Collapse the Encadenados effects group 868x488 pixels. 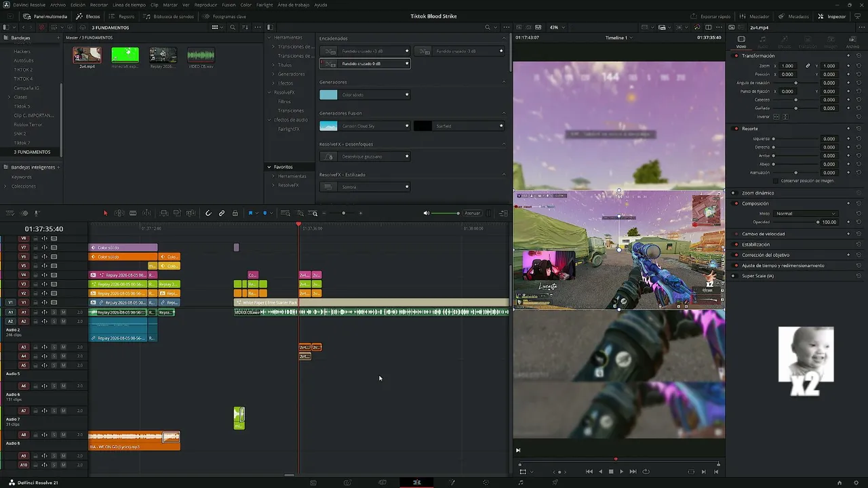(504, 39)
